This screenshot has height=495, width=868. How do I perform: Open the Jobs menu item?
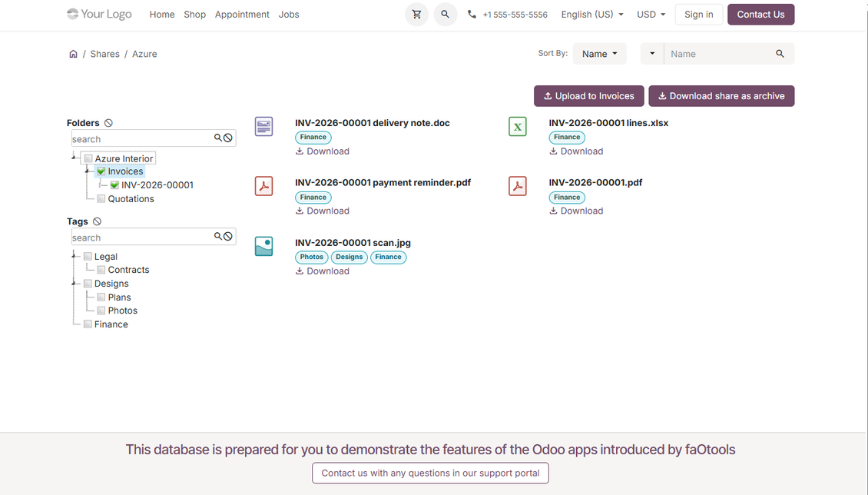(288, 15)
